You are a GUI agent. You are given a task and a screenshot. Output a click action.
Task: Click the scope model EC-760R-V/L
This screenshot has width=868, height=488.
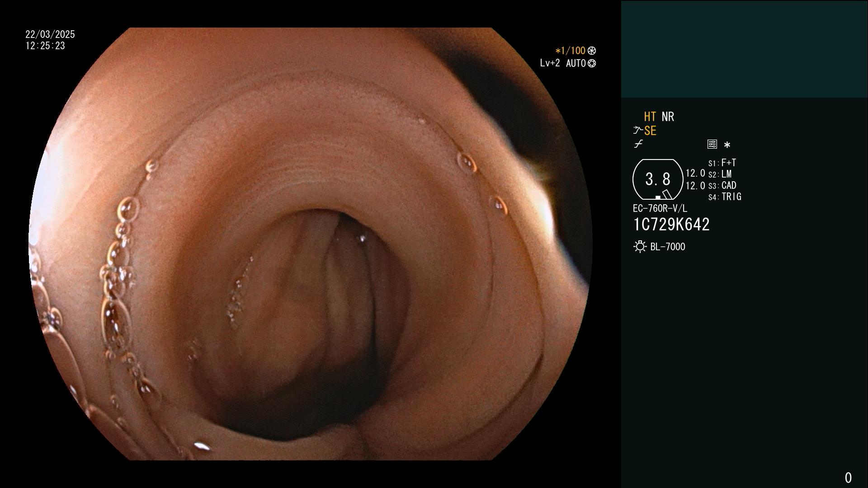pos(660,208)
